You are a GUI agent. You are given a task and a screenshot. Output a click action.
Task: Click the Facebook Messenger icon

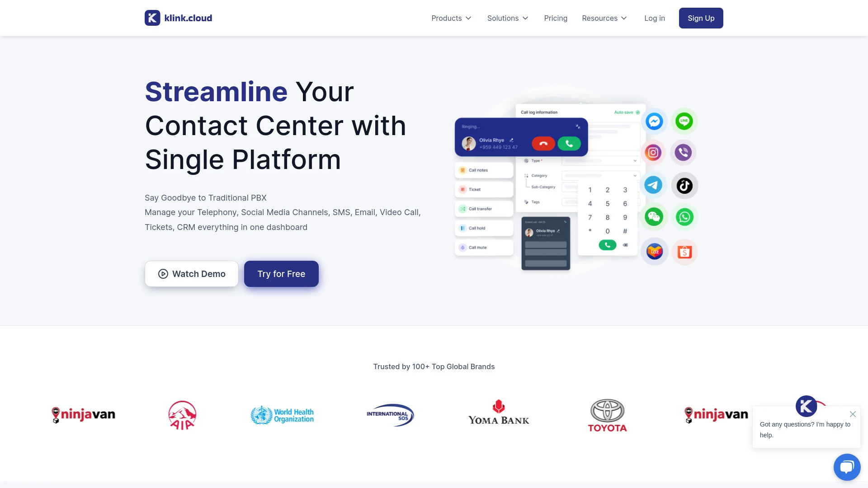(653, 121)
